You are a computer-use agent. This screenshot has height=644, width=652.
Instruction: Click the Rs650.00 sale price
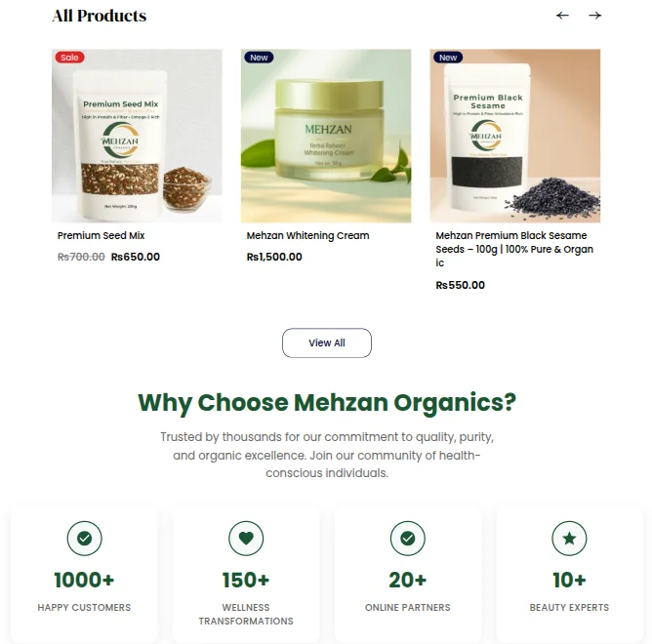click(136, 257)
